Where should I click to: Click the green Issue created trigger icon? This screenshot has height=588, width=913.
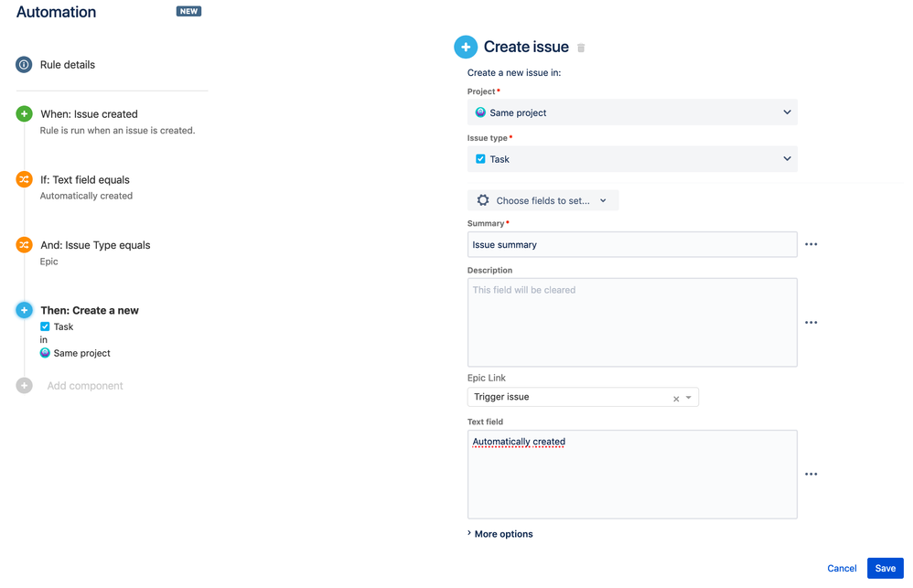[x=24, y=114]
